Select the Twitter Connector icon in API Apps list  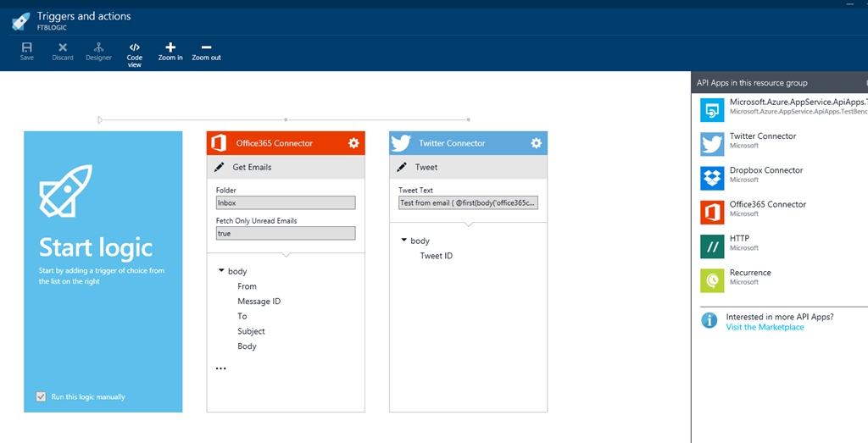pyautogui.click(x=712, y=144)
